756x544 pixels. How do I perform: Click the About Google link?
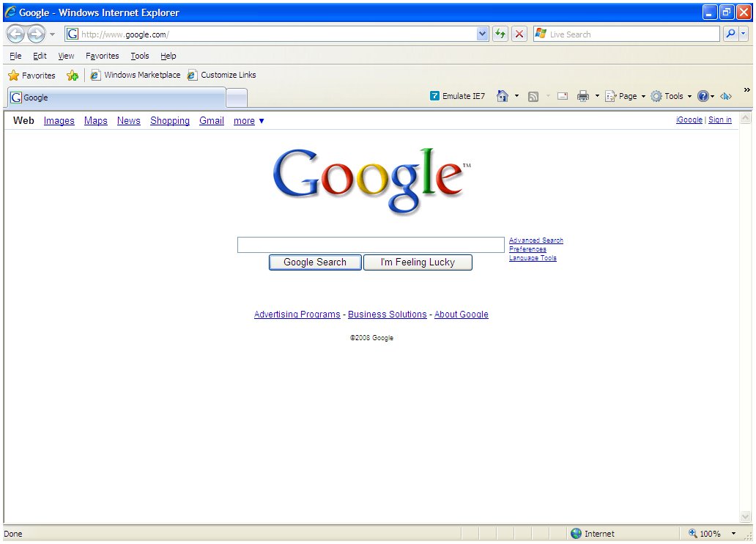[462, 315]
